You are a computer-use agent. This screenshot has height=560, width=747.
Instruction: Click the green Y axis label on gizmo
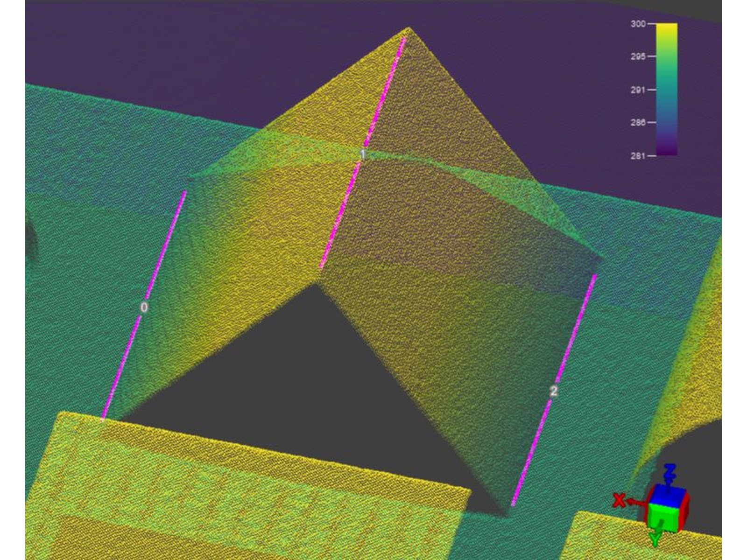655,539
